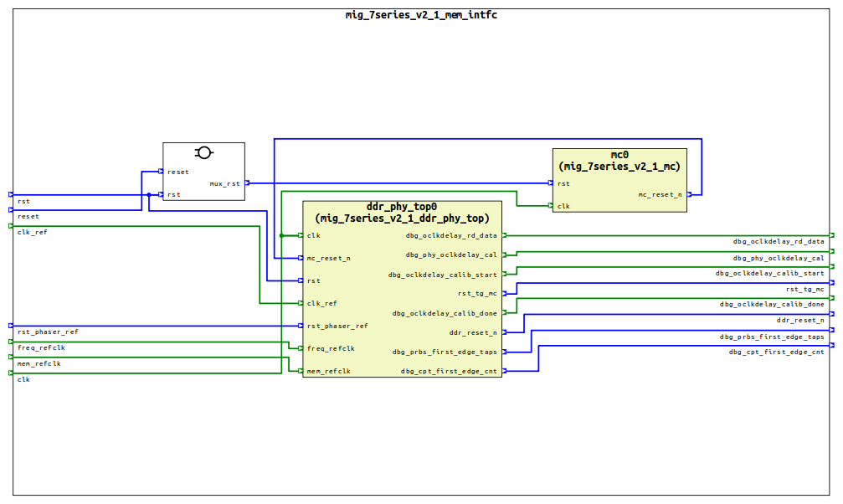Click the freq_refclk pin on ddr_phy_top0
This screenshot has height=504, width=843.
pyautogui.click(x=302, y=348)
